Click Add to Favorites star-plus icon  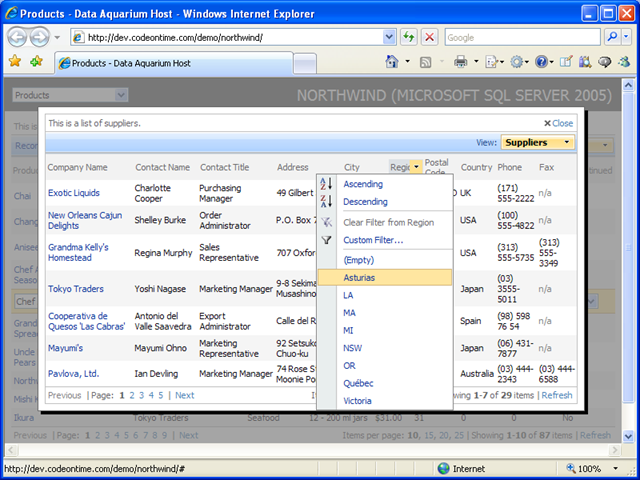[37, 62]
